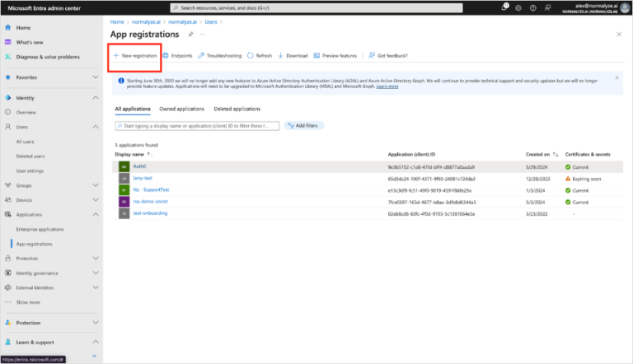Dismiss the ADAL deprecation info banner

tap(617, 77)
